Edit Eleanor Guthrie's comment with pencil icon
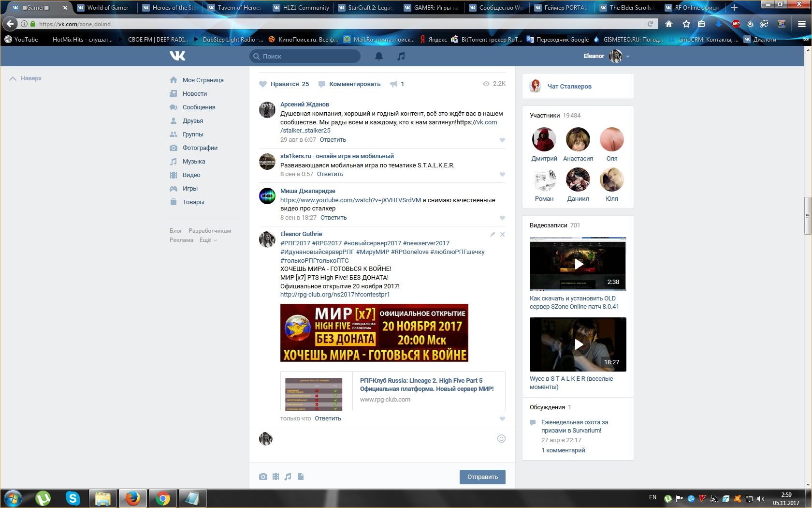This screenshot has width=812, height=508. [493, 234]
